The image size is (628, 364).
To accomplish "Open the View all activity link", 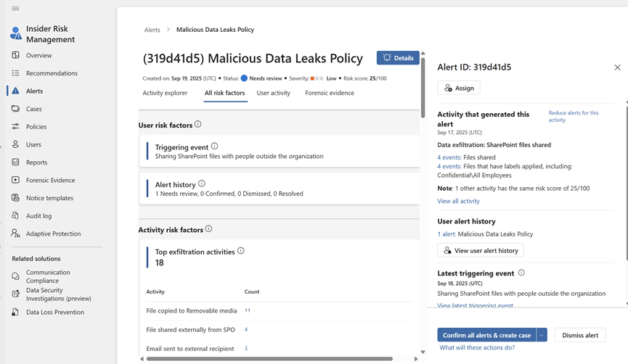I will (458, 201).
